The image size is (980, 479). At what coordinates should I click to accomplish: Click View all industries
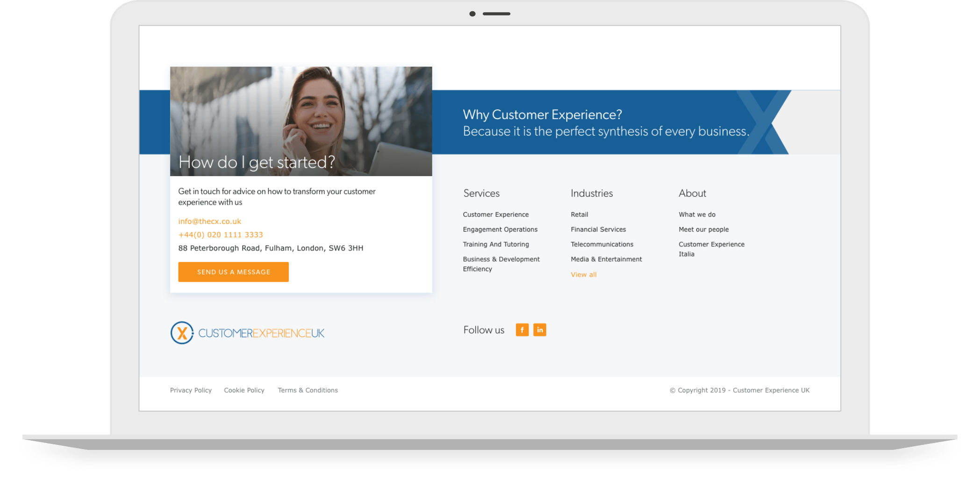(x=584, y=275)
